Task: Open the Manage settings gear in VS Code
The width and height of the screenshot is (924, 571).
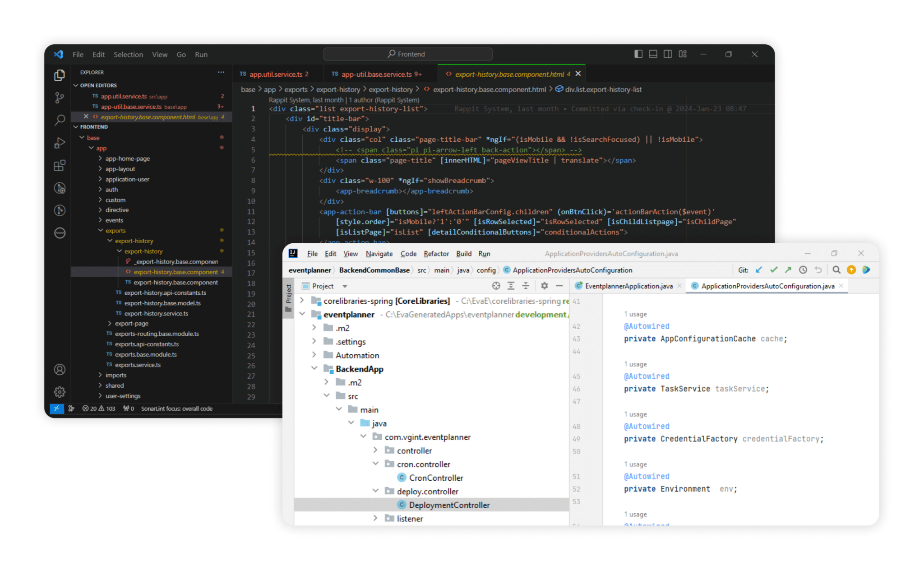Action: pos(59,392)
